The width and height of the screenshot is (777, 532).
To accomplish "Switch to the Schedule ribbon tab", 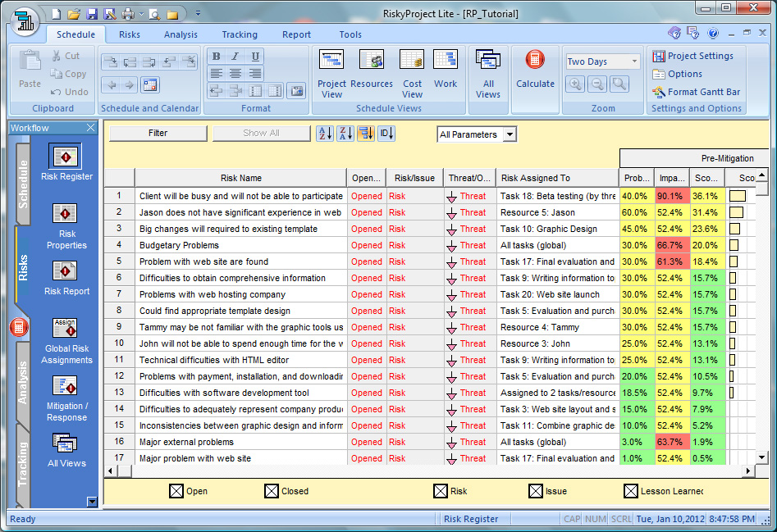I will (75, 34).
